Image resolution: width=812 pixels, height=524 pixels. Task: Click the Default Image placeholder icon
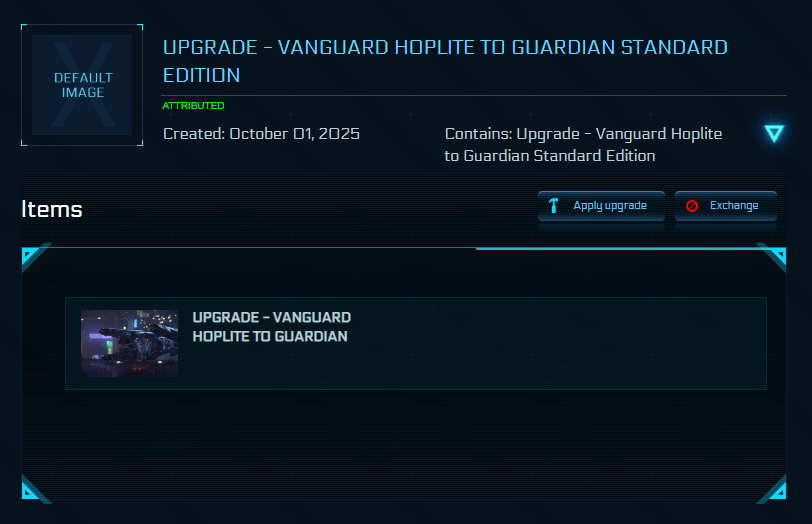(x=82, y=85)
